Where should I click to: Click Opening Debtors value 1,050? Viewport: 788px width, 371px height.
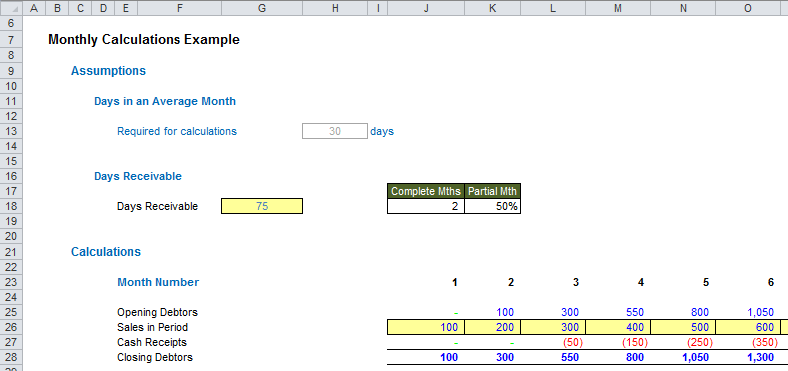tap(760, 312)
